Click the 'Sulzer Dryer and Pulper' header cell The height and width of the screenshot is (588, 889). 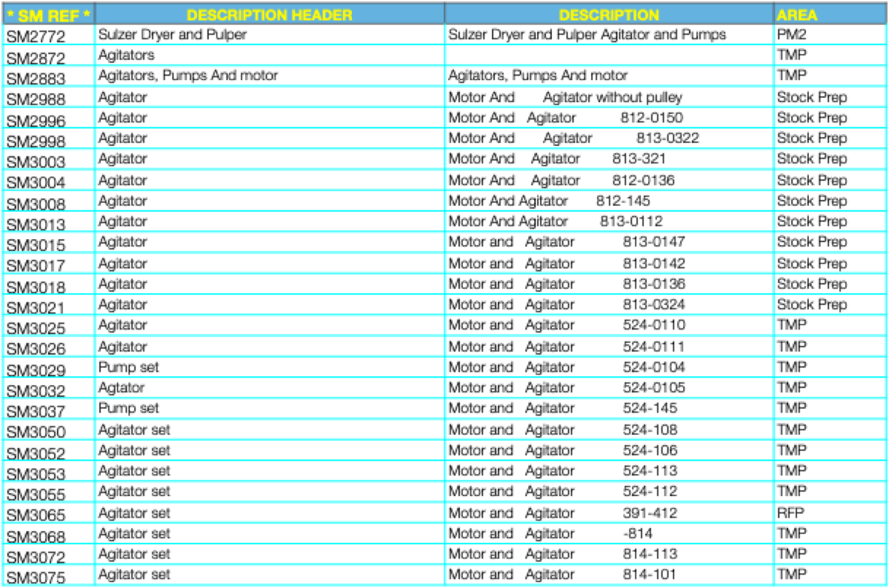click(x=270, y=35)
